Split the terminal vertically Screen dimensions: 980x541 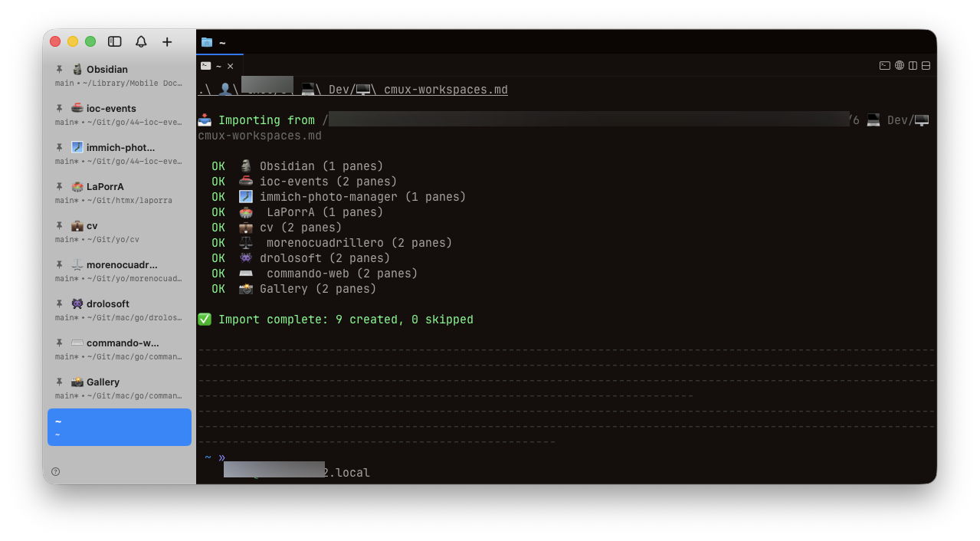click(913, 65)
